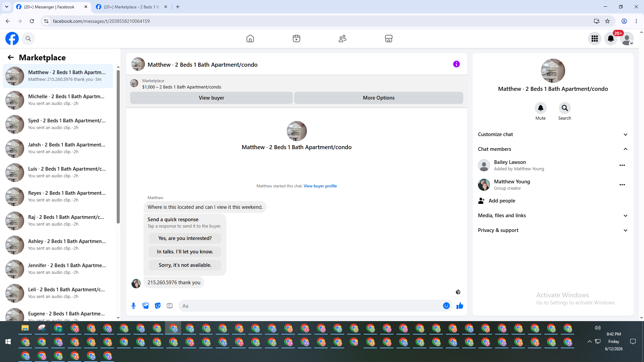Click the More Options button
The width and height of the screenshot is (644, 362).
pyautogui.click(x=379, y=98)
